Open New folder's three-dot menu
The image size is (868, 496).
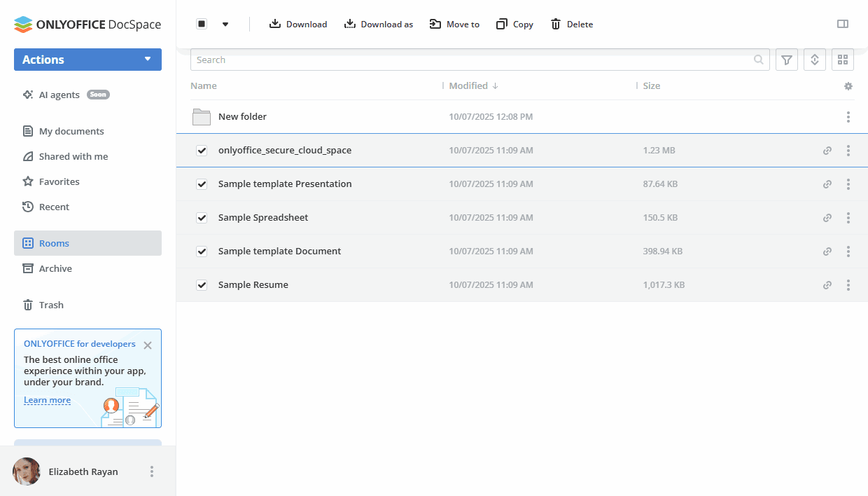coord(848,117)
